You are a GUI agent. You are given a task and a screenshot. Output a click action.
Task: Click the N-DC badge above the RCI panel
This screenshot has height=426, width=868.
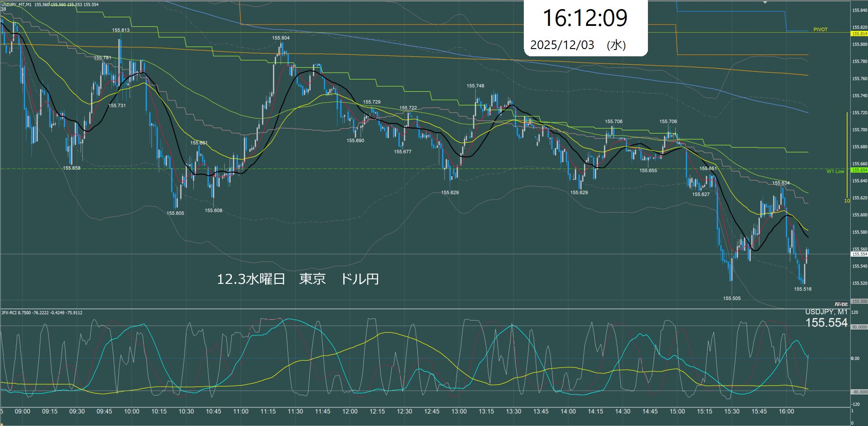click(841, 304)
